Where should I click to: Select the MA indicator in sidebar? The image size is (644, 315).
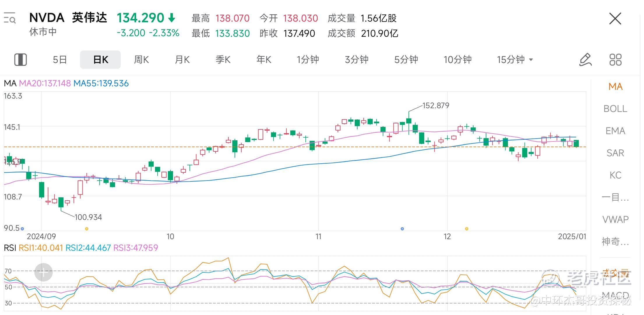coord(615,87)
